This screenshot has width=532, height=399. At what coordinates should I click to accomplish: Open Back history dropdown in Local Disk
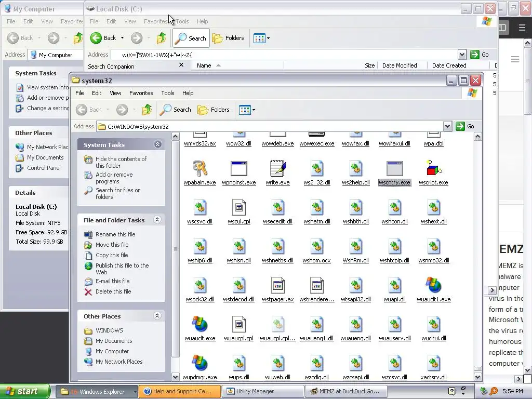[123, 38]
